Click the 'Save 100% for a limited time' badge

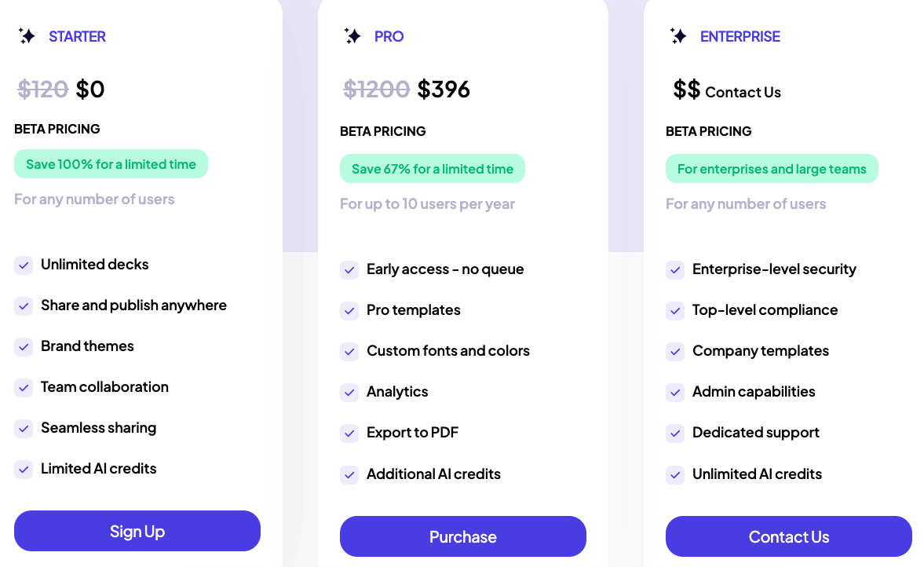[x=111, y=164]
